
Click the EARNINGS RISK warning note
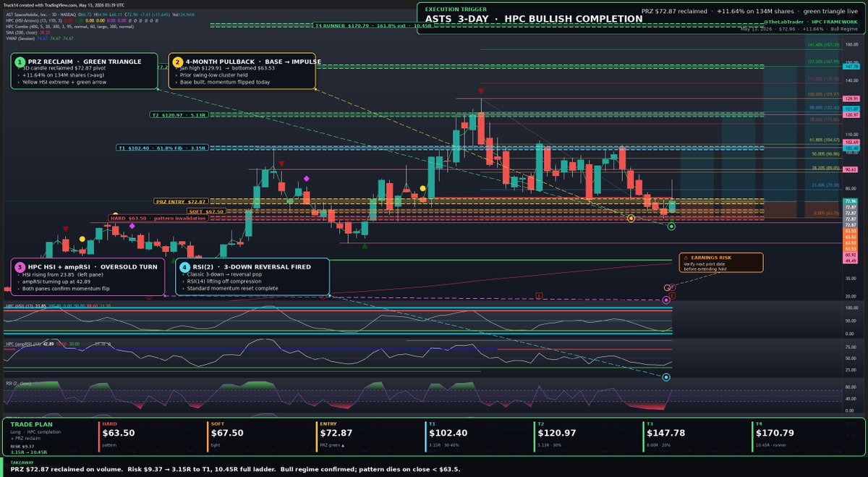click(x=720, y=263)
